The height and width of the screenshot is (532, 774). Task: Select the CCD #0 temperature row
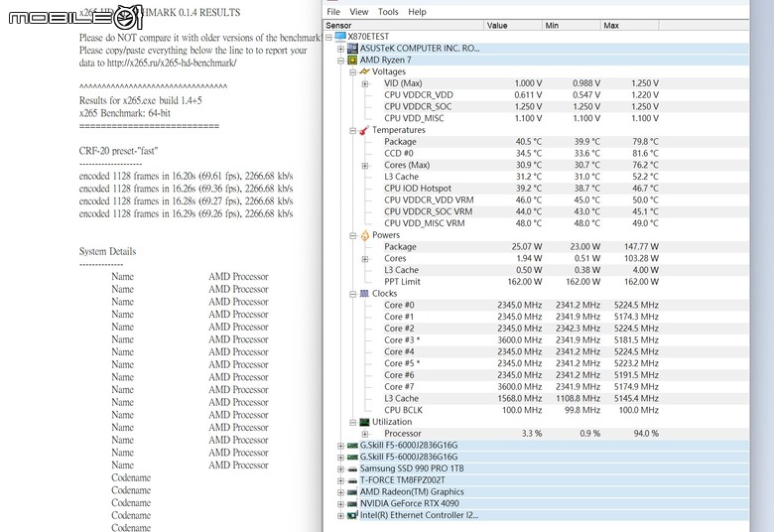(x=521, y=154)
